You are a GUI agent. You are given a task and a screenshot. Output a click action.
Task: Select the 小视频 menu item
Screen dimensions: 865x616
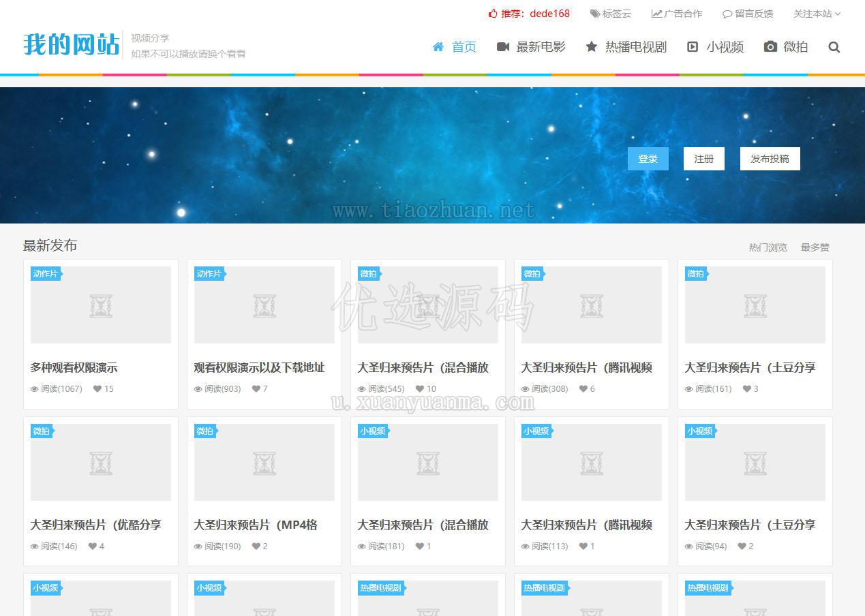tap(716, 47)
